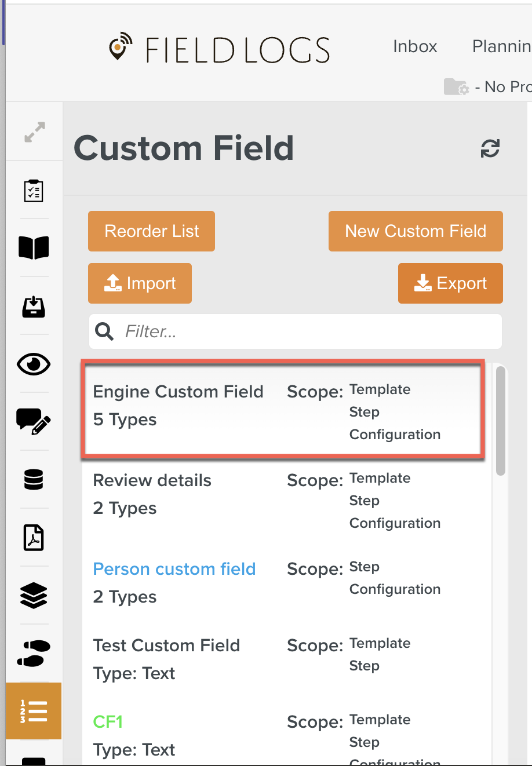Open the PDF document sidebar icon
The width and height of the screenshot is (532, 766).
(34, 538)
